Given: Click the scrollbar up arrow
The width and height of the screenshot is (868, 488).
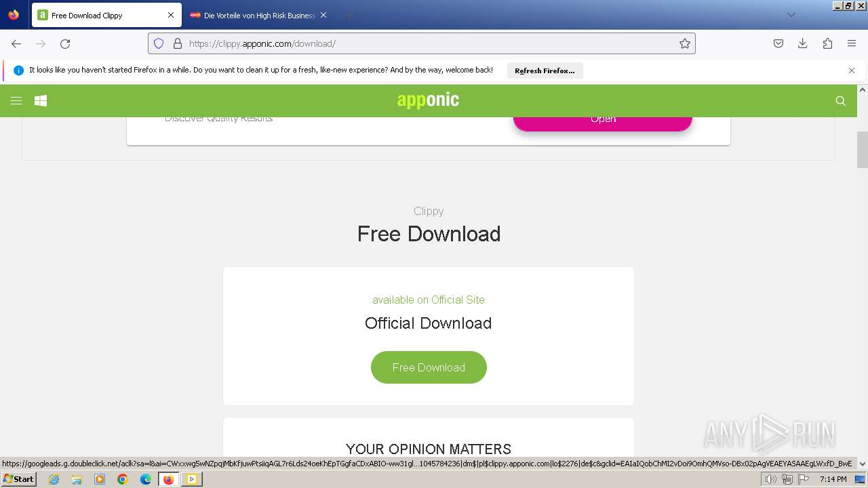Looking at the screenshot, I should [x=863, y=89].
